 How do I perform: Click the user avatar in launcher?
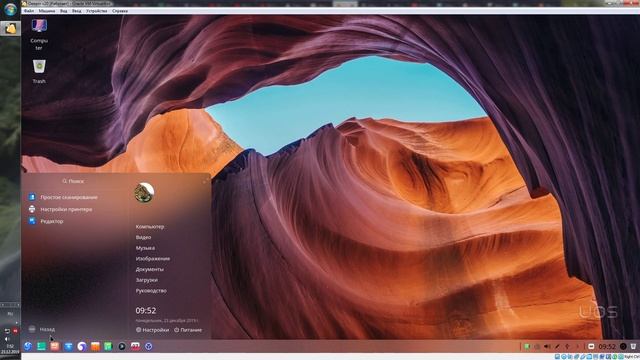click(x=144, y=193)
